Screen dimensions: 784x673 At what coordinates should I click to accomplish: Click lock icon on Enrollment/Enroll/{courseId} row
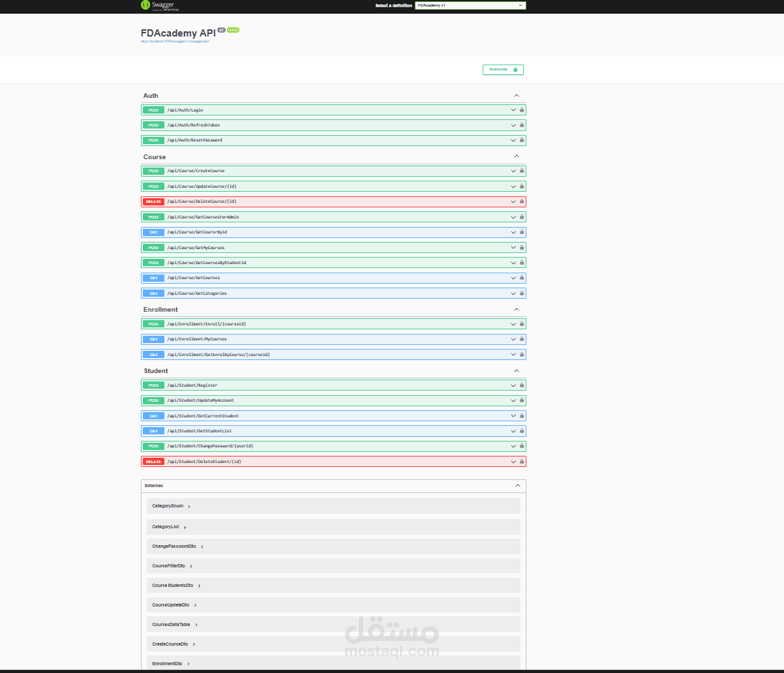522,323
